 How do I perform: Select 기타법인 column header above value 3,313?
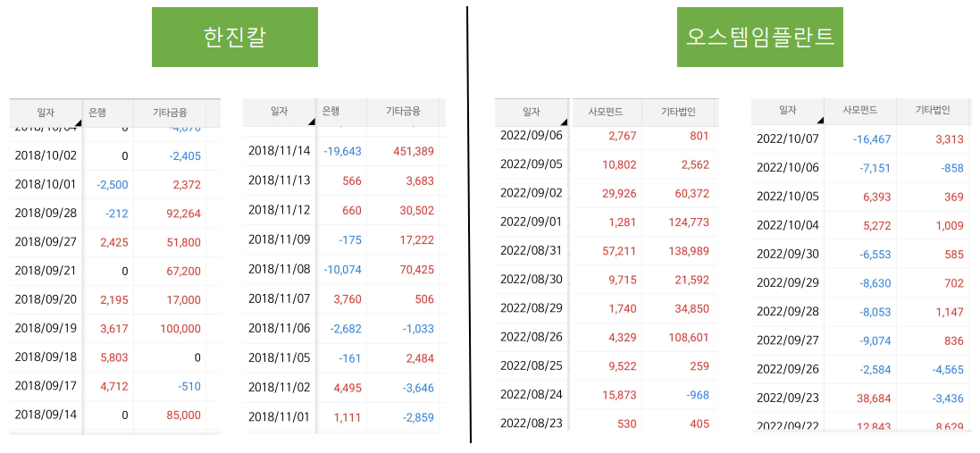933,110
